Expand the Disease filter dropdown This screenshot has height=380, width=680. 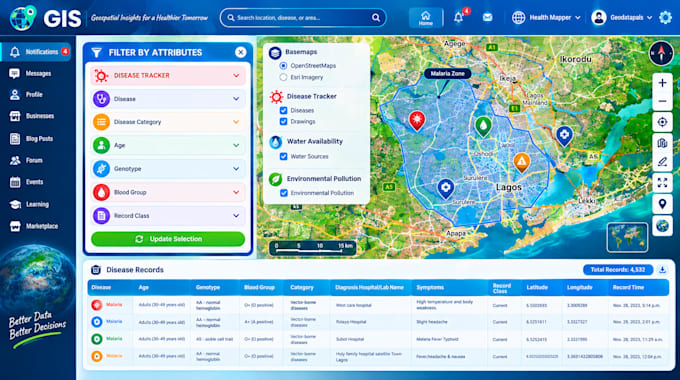(168, 99)
